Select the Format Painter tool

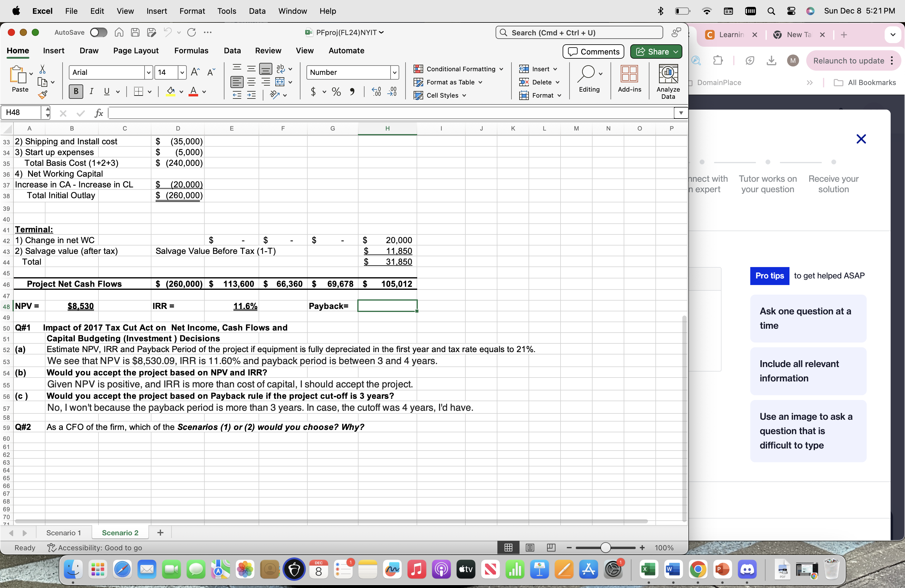43,95
